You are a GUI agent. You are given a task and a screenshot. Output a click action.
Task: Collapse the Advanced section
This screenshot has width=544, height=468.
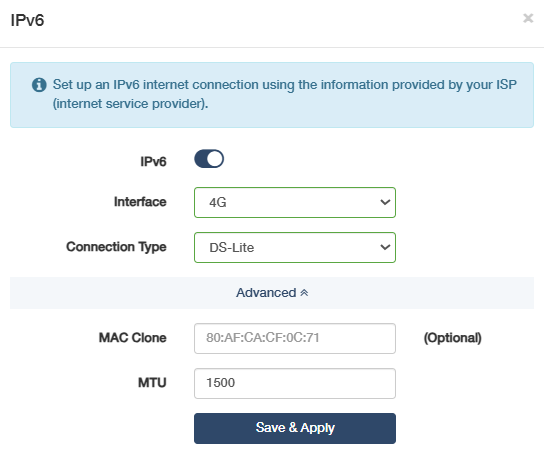click(272, 293)
